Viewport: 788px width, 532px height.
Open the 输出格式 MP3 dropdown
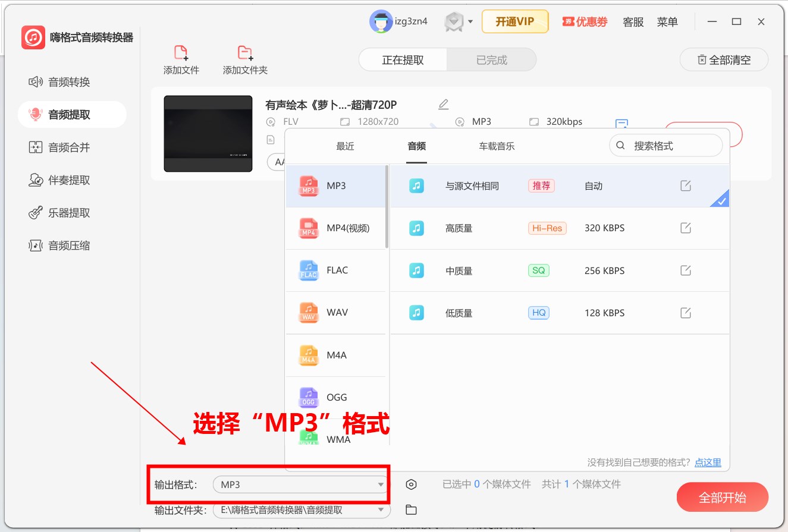pos(300,484)
